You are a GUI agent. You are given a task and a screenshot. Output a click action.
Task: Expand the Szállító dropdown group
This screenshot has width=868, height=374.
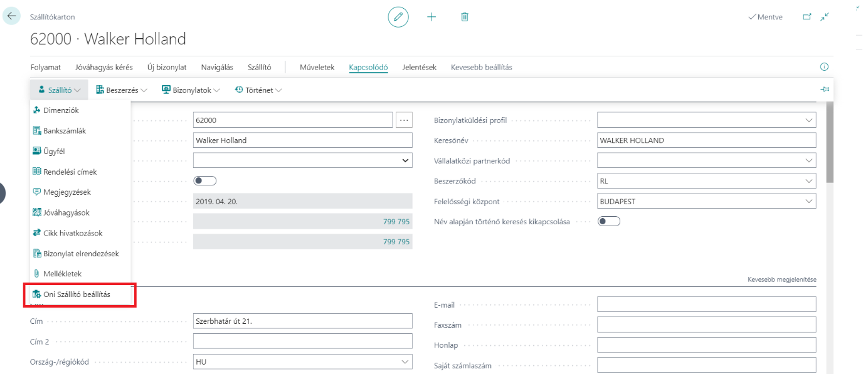coord(59,90)
